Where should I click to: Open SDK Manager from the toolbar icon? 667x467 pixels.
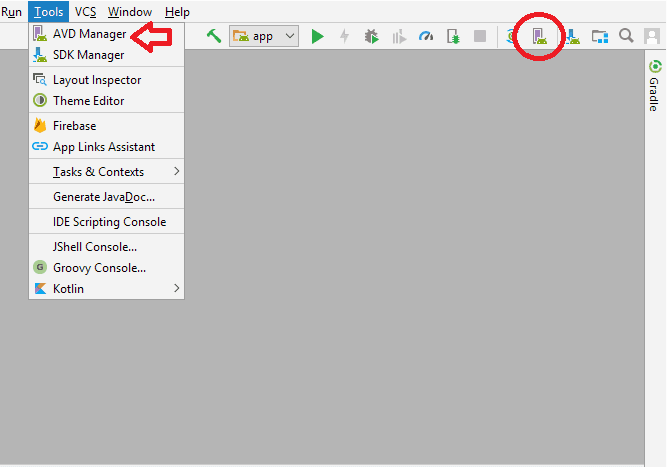[573, 37]
